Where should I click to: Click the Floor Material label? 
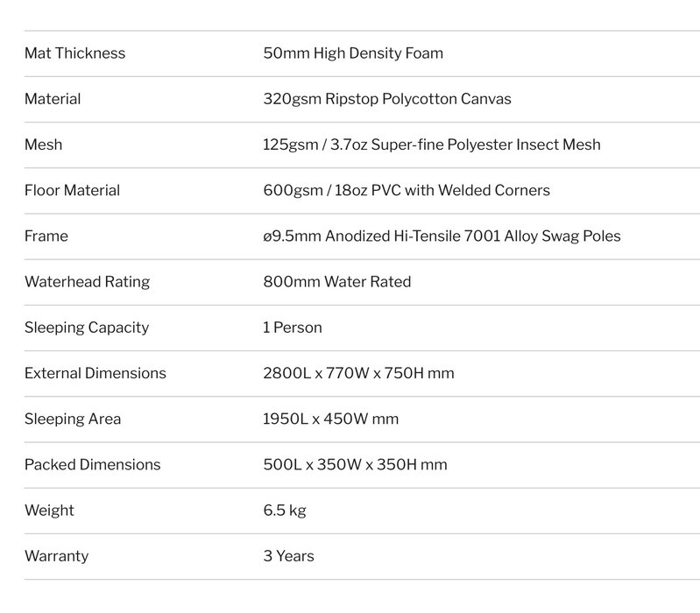[73, 191]
